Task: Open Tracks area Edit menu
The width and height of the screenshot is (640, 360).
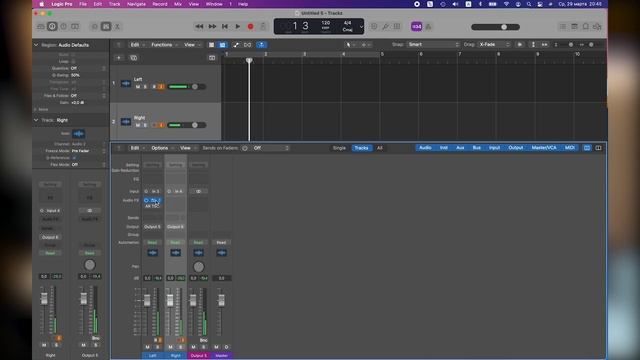Action: pos(137,45)
